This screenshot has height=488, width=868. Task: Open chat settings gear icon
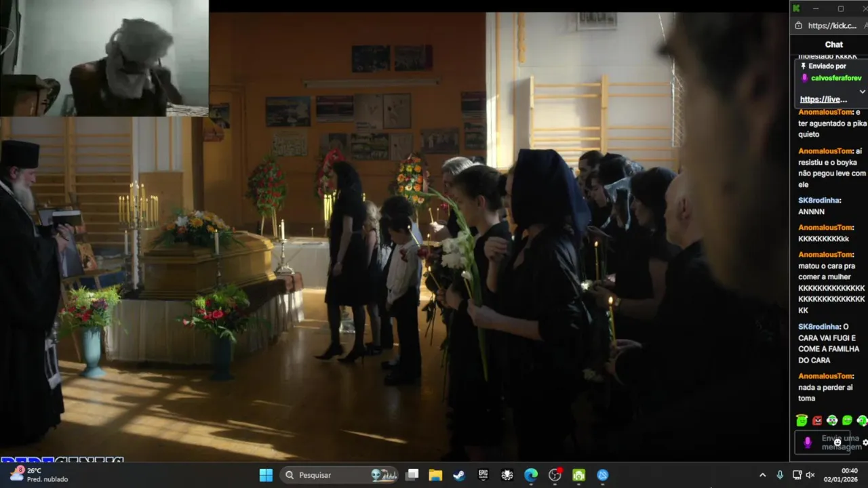pyautogui.click(x=865, y=443)
